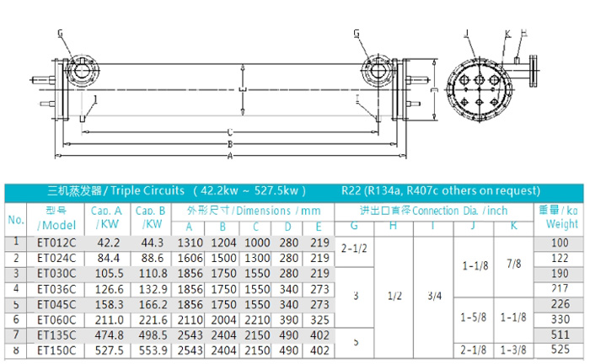Click the Cap. B value 44.3
Image resolution: width=590 pixels, height=364 pixels.
(153, 243)
